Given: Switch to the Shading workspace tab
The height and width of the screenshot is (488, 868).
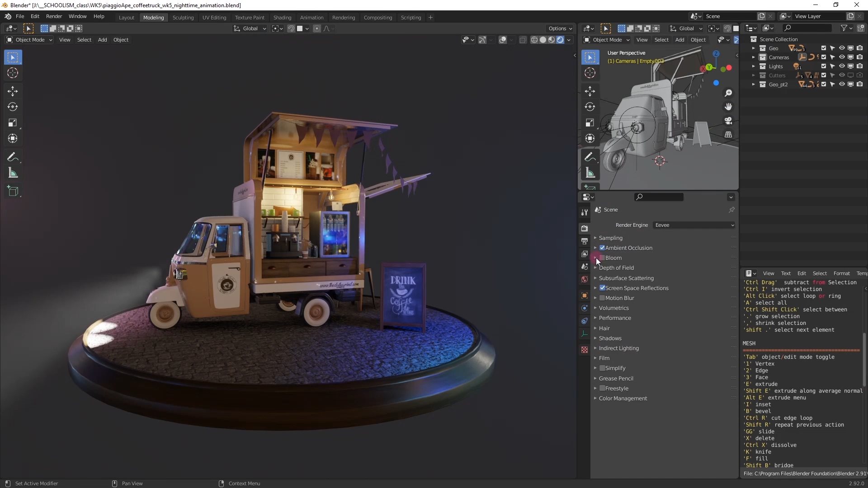Looking at the screenshot, I should tap(282, 17).
